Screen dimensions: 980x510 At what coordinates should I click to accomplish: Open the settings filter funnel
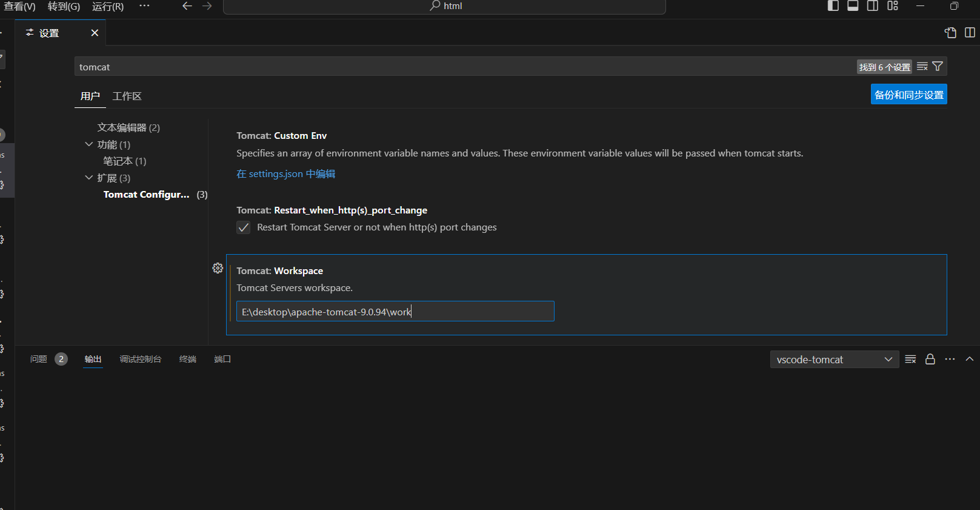938,67
